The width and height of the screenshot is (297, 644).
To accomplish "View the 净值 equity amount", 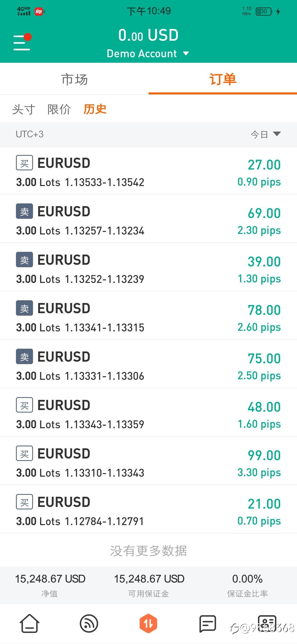I will (50, 579).
